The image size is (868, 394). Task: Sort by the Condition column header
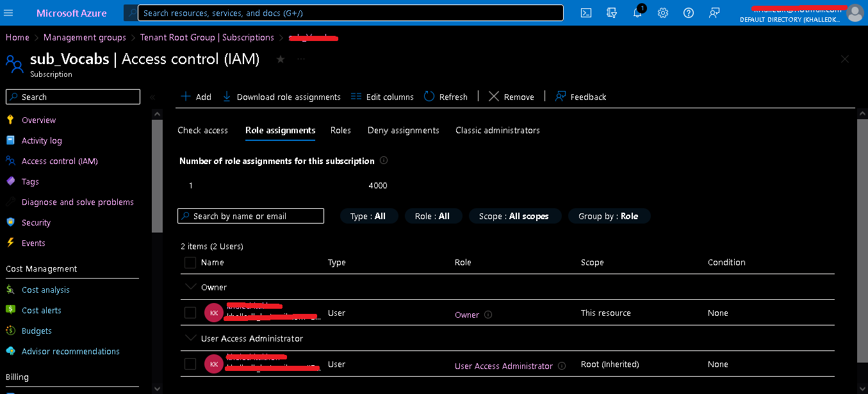(726, 262)
